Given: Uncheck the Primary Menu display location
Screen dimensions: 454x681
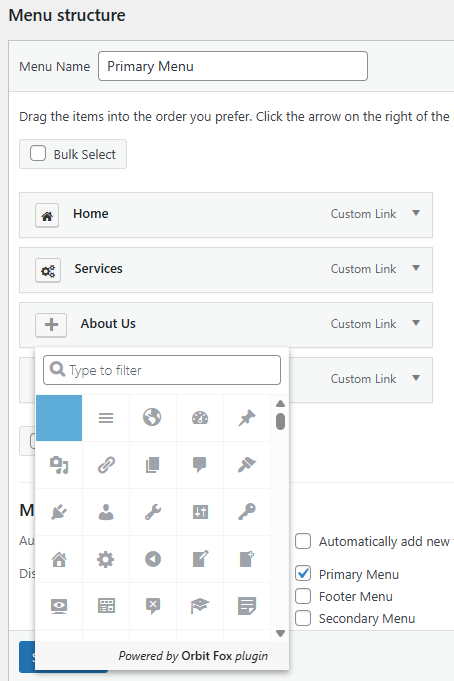Looking at the screenshot, I should pyautogui.click(x=303, y=573).
